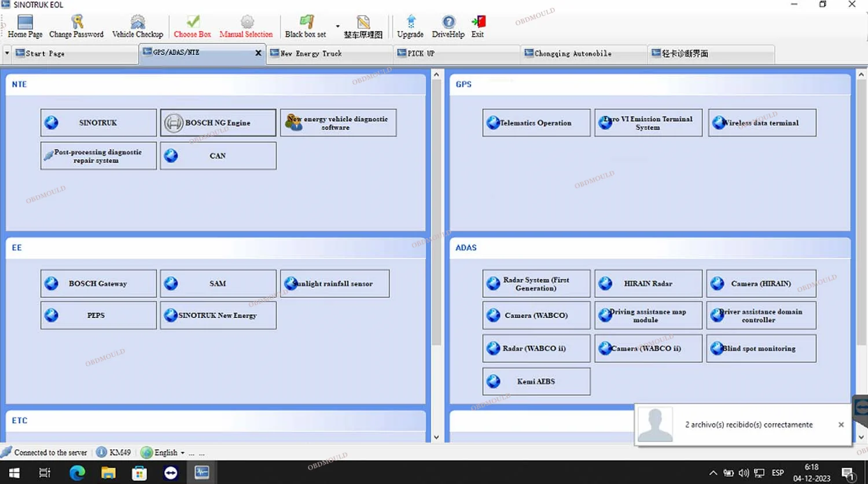Click the Upgrade toolbar icon
The image size is (868, 484).
410,27
